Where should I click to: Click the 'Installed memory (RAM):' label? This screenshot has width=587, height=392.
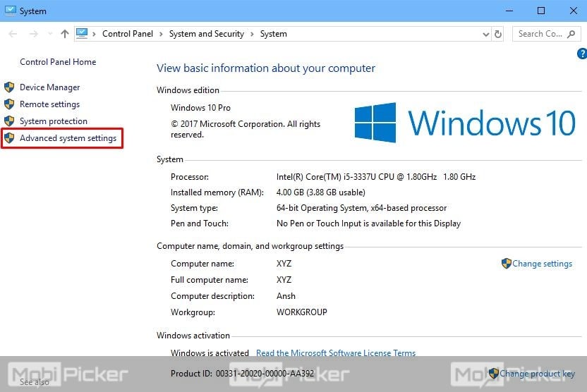click(x=217, y=192)
